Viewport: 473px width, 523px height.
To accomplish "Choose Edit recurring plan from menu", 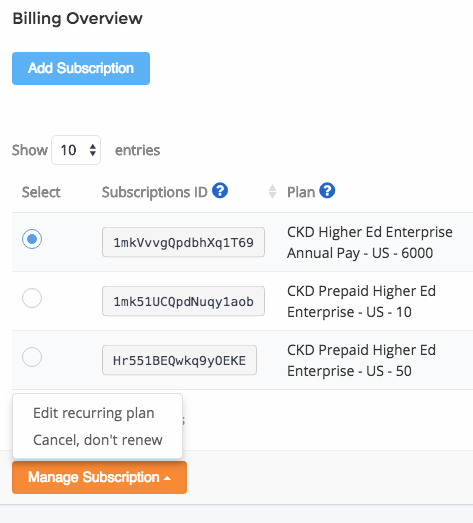I will coord(94,413).
